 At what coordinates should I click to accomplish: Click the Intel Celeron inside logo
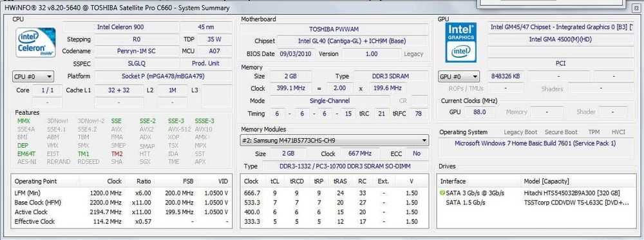35,43
